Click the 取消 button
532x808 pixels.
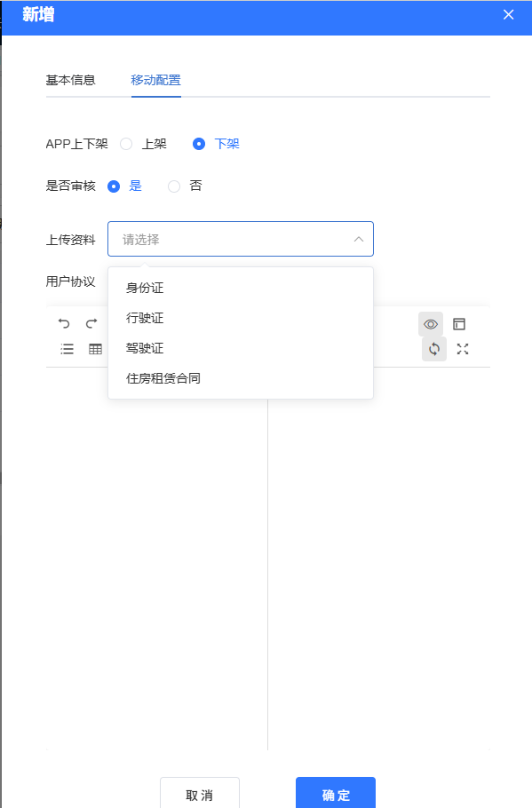(200, 794)
